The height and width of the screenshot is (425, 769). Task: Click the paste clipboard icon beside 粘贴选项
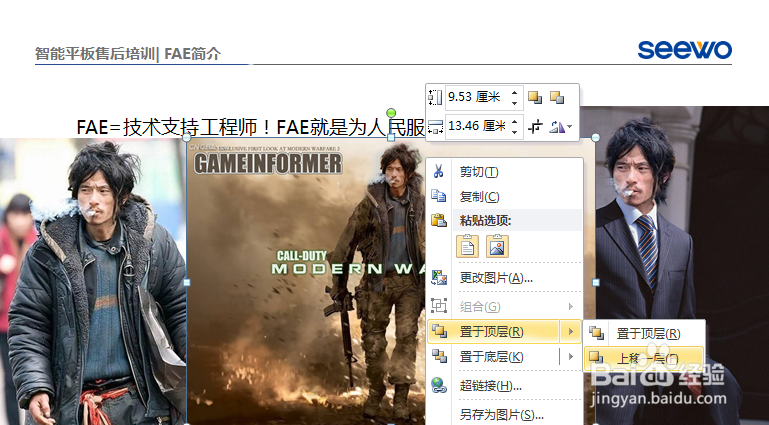click(x=438, y=220)
